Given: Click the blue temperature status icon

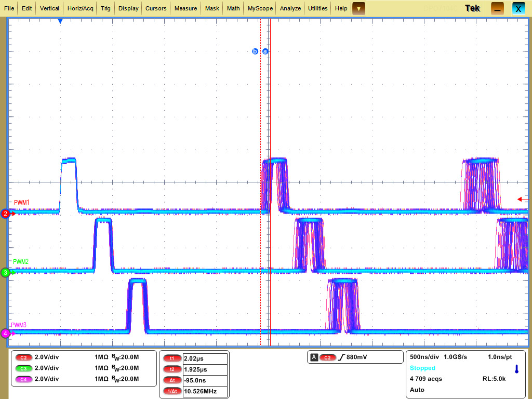Looking at the screenshot, I should [516, 369].
